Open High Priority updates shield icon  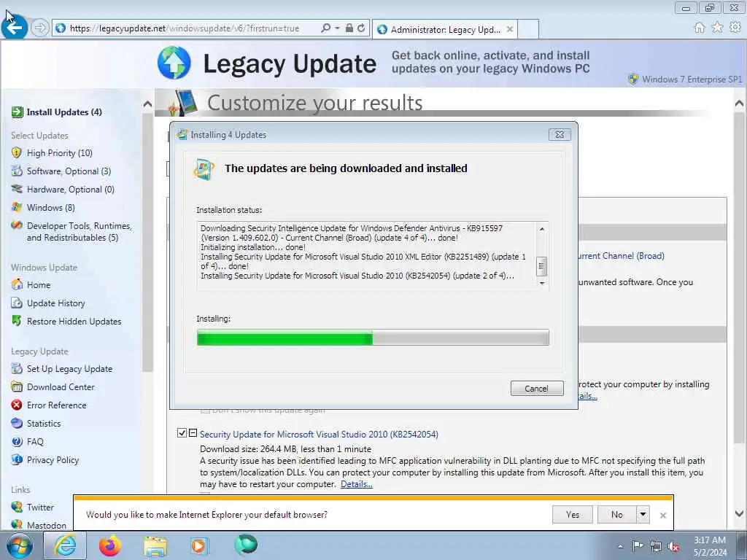click(x=17, y=153)
